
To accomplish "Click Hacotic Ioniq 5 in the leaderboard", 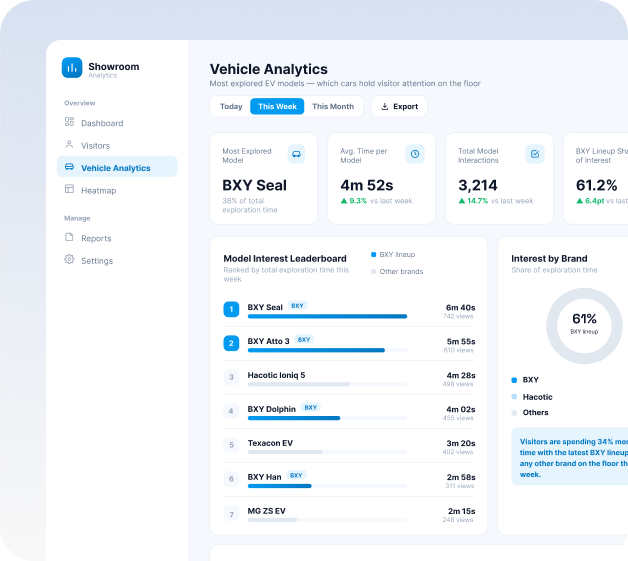I will 276,375.
